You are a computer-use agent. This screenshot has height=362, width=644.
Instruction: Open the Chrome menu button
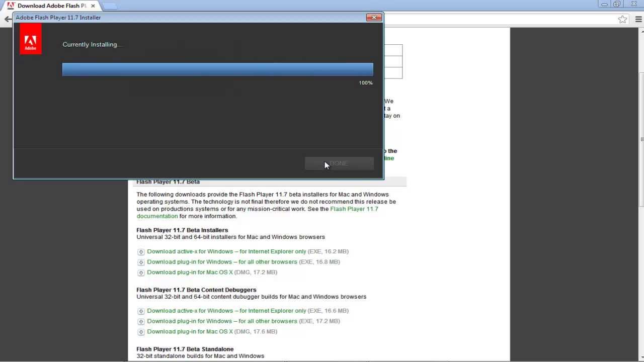[x=638, y=20]
